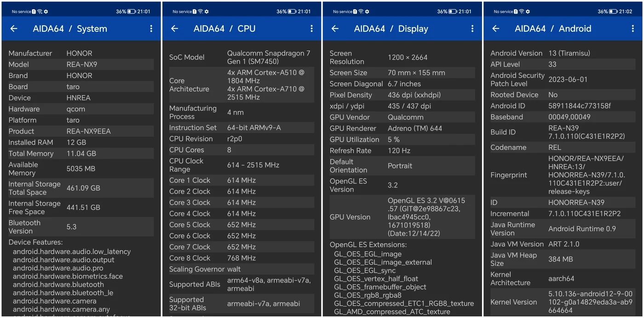The height and width of the screenshot is (318, 644).
Task: Select the Supported ABIs row
Action: coord(241,284)
